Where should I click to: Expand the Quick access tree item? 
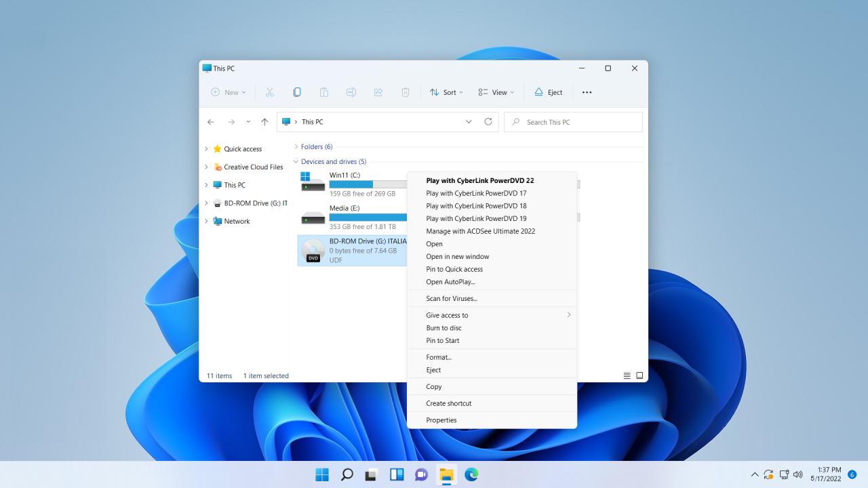coord(206,148)
